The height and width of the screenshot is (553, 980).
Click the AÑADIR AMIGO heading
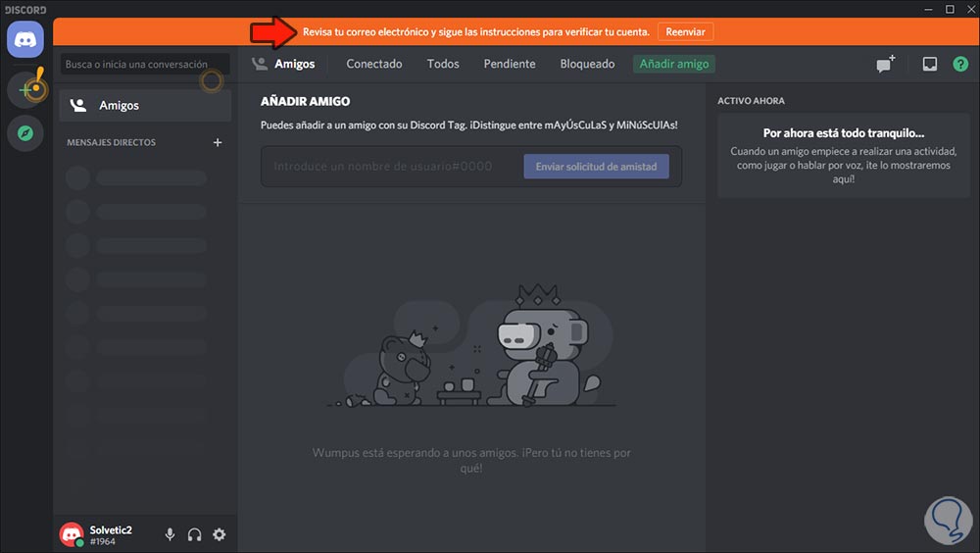click(305, 101)
